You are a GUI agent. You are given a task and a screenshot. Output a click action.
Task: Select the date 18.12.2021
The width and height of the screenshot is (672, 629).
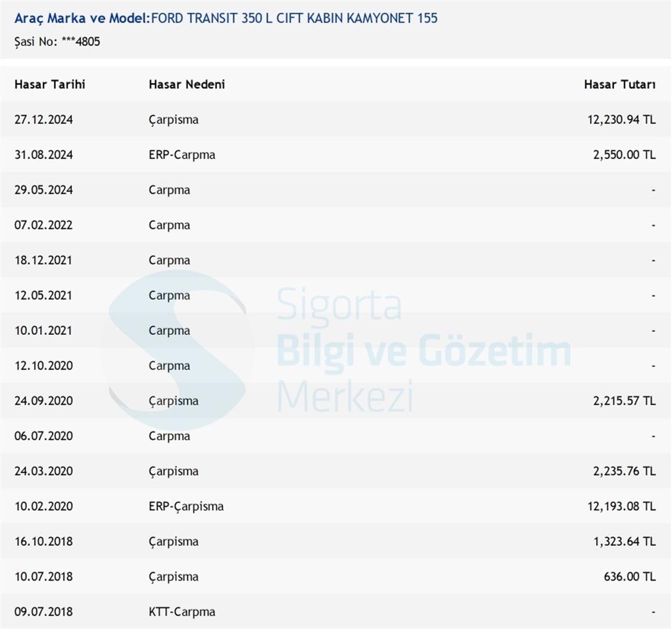[x=44, y=260]
